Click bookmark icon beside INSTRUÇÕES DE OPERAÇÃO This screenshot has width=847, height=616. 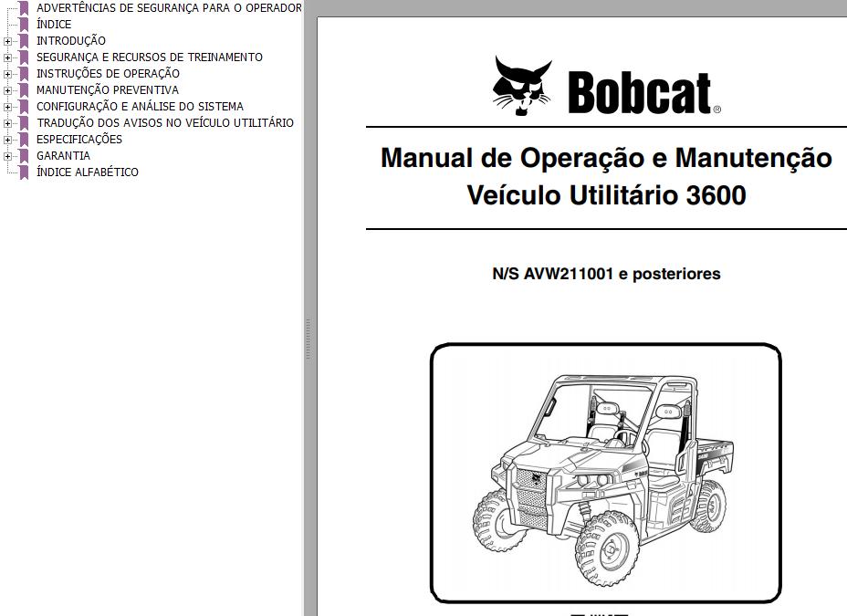pyautogui.click(x=24, y=74)
